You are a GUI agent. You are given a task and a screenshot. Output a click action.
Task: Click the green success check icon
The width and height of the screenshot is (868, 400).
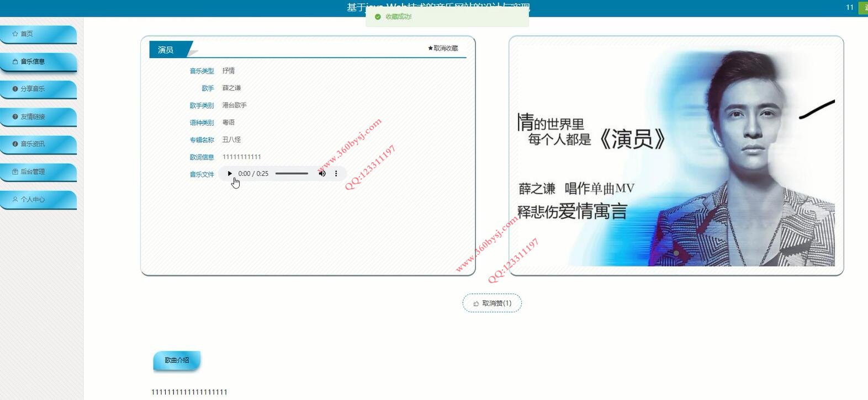(378, 17)
